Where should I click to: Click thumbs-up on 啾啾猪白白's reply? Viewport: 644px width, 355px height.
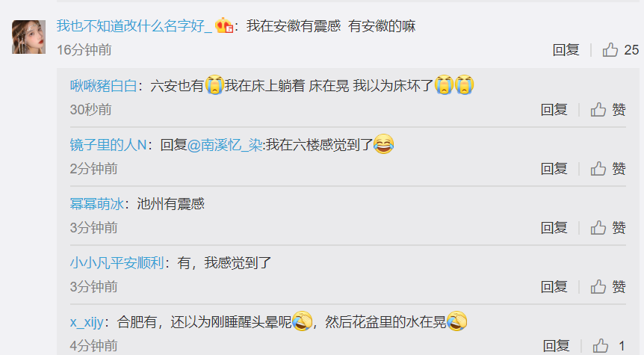608,110
